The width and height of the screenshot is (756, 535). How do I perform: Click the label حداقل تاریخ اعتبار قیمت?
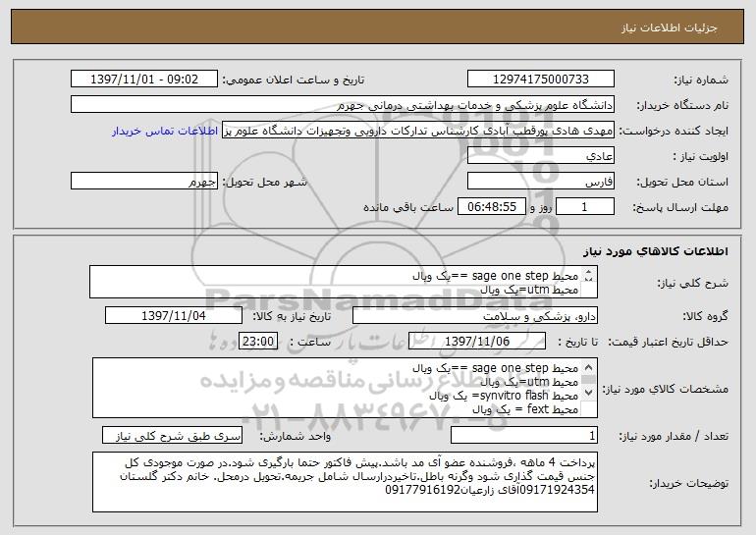668,342
